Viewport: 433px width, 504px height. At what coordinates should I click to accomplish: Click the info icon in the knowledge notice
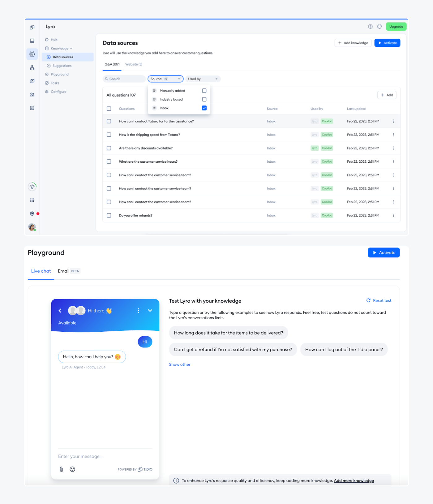tap(176, 480)
